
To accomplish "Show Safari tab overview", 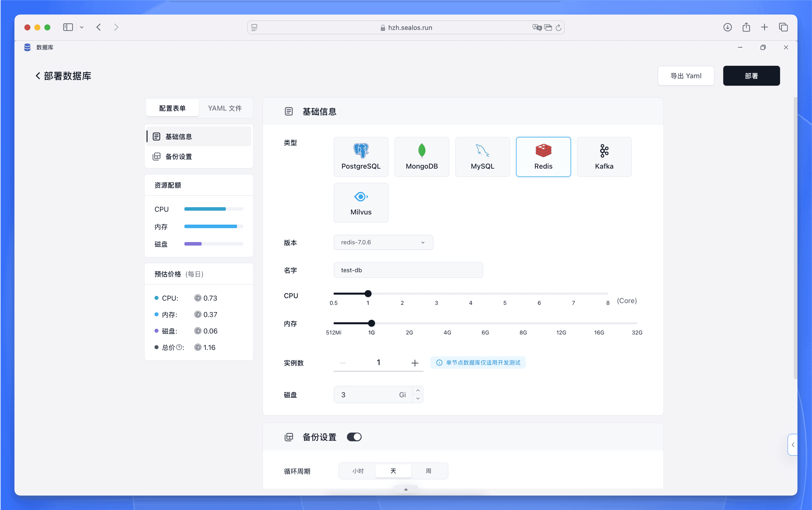I will click(783, 27).
